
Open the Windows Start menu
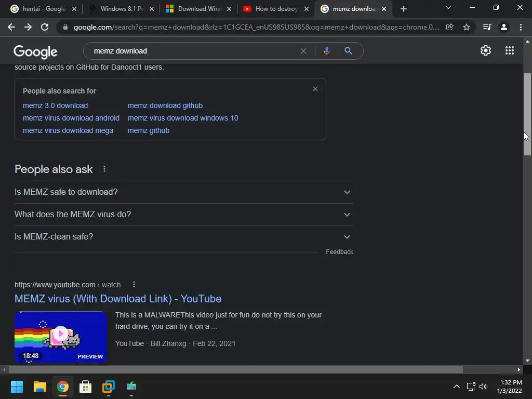tap(17, 387)
